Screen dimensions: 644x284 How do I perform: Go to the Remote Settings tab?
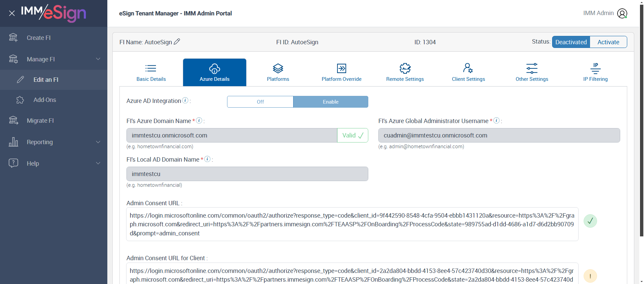(405, 72)
